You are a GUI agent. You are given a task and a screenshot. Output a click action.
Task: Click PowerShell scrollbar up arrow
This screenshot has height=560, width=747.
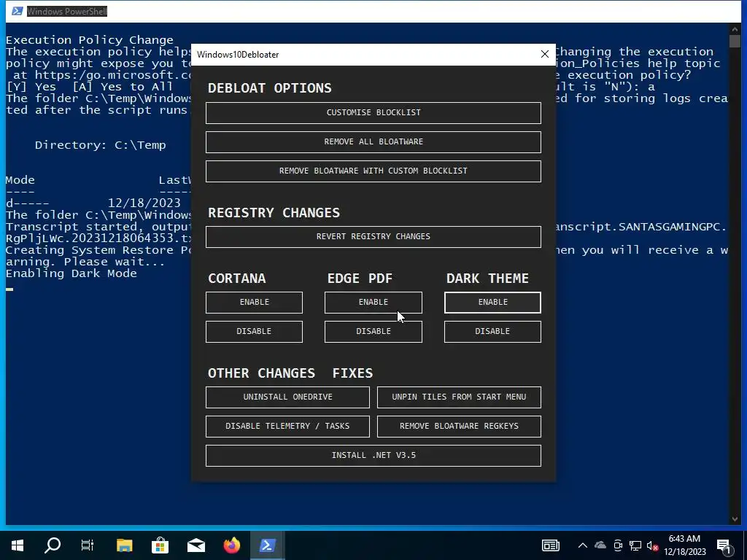click(734, 28)
